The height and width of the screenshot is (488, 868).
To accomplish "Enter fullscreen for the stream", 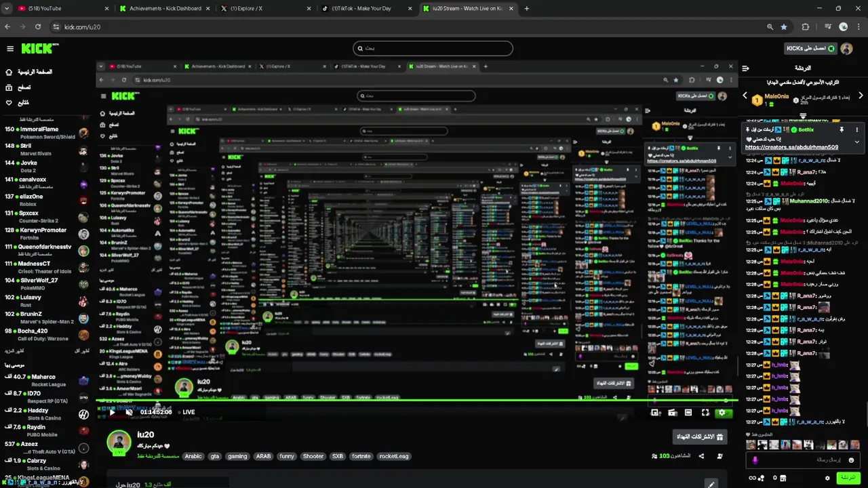I will pos(705,412).
